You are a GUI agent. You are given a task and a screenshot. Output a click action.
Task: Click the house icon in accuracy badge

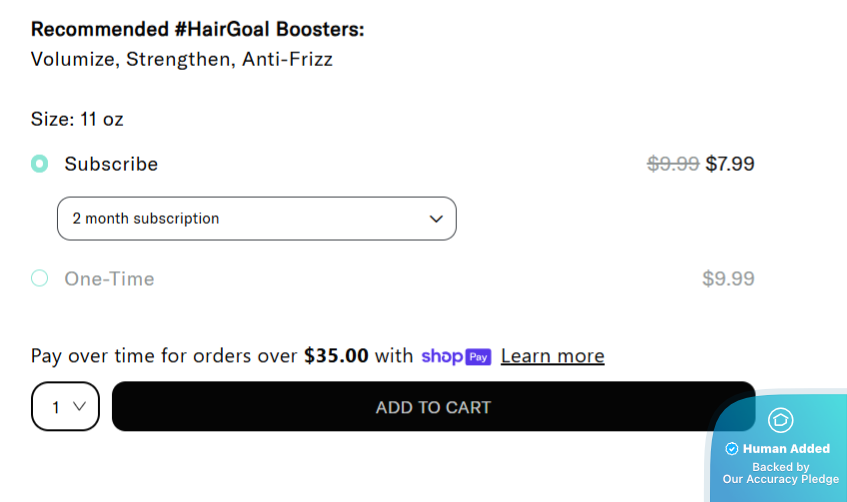(x=780, y=420)
